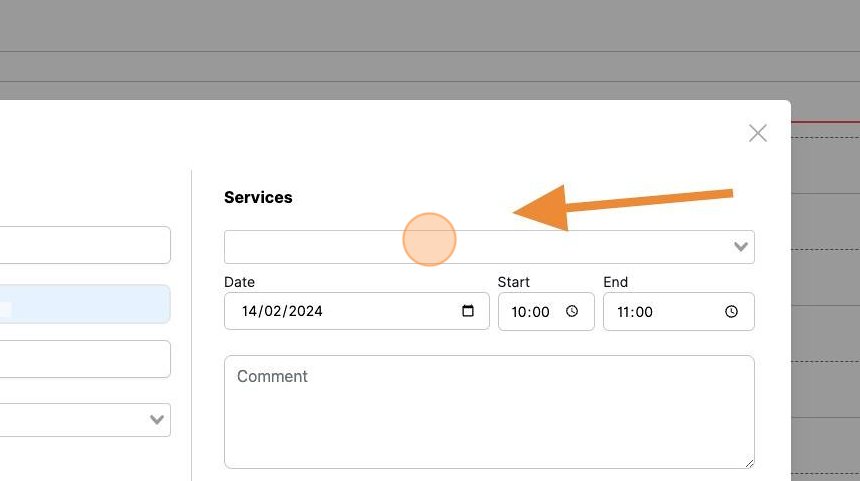Image resolution: width=860 pixels, height=481 pixels.
Task: Select the hour 11 in End field
Action: click(624, 312)
